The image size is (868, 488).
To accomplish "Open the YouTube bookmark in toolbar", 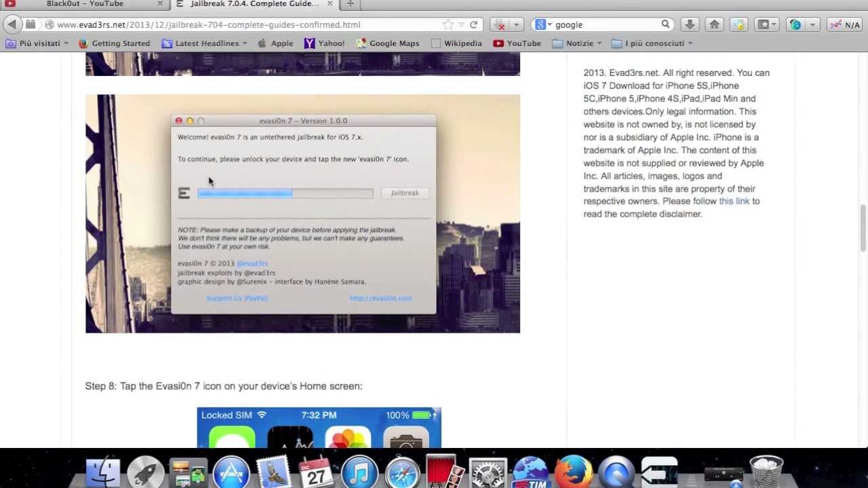I will pos(517,43).
